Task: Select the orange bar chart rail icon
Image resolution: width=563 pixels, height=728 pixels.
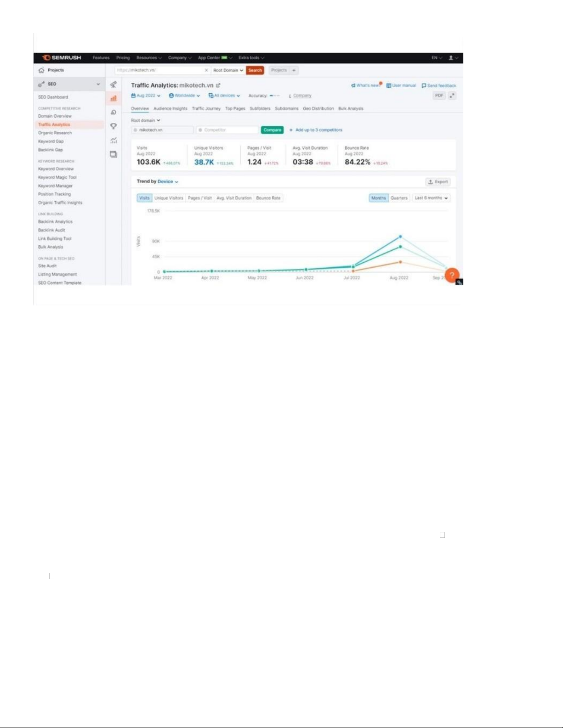Action: click(x=113, y=98)
